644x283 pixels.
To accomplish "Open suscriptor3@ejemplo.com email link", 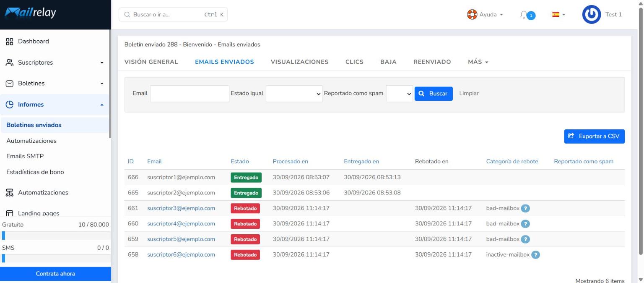I will (181, 208).
